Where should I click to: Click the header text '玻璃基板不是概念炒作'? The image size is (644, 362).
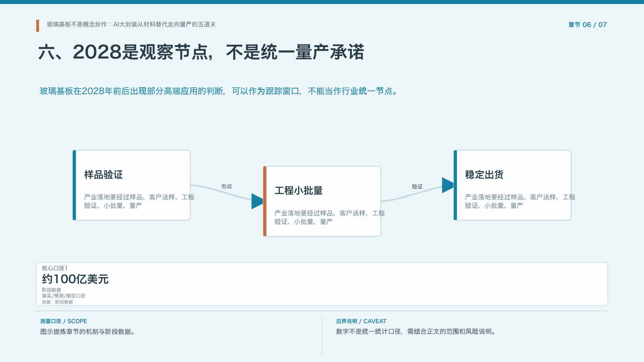pos(77,25)
